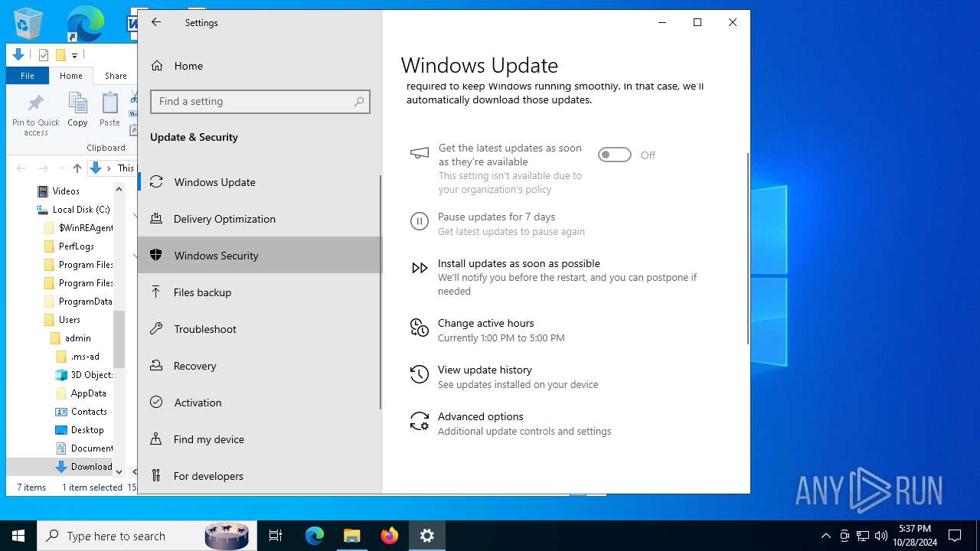
Task: Open Windows Security section
Action: coord(260,256)
